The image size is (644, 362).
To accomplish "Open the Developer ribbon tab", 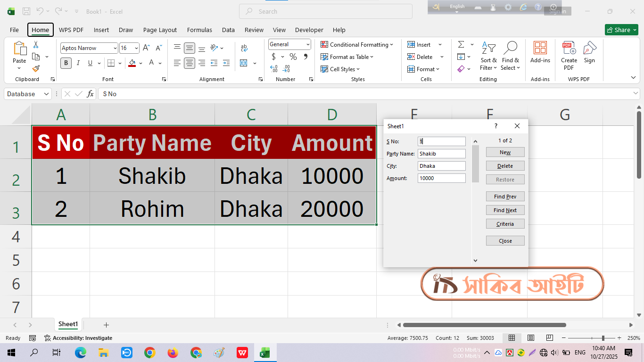I will click(309, 30).
